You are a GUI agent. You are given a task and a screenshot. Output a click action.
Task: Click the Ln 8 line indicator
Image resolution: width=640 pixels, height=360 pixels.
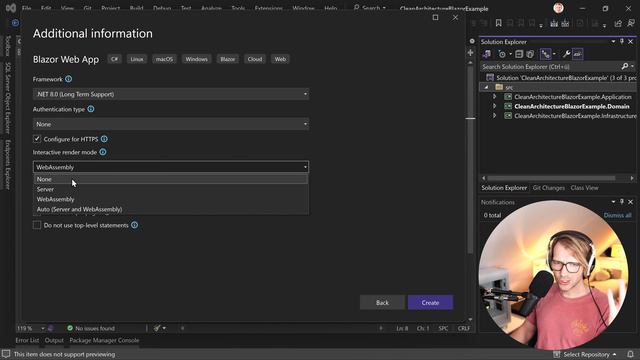pos(402,328)
